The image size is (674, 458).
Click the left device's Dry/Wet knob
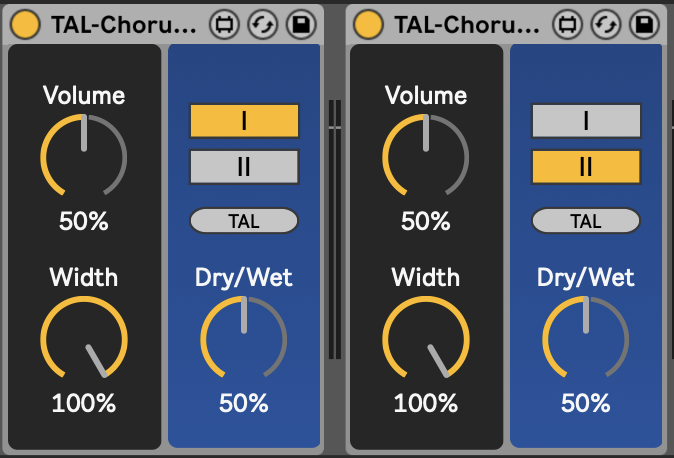coord(244,338)
